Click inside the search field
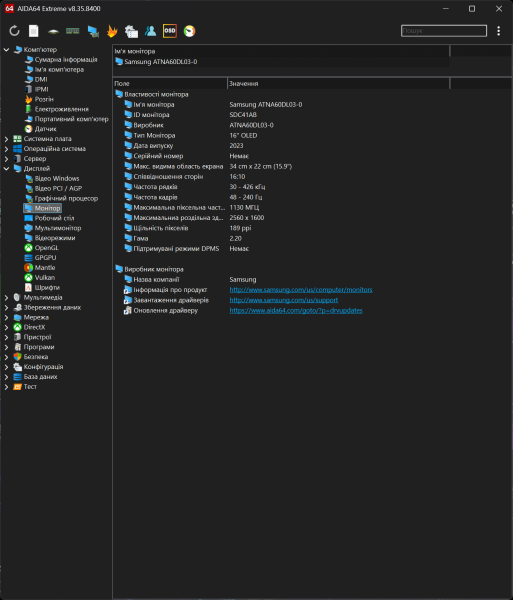 [x=444, y=31]
